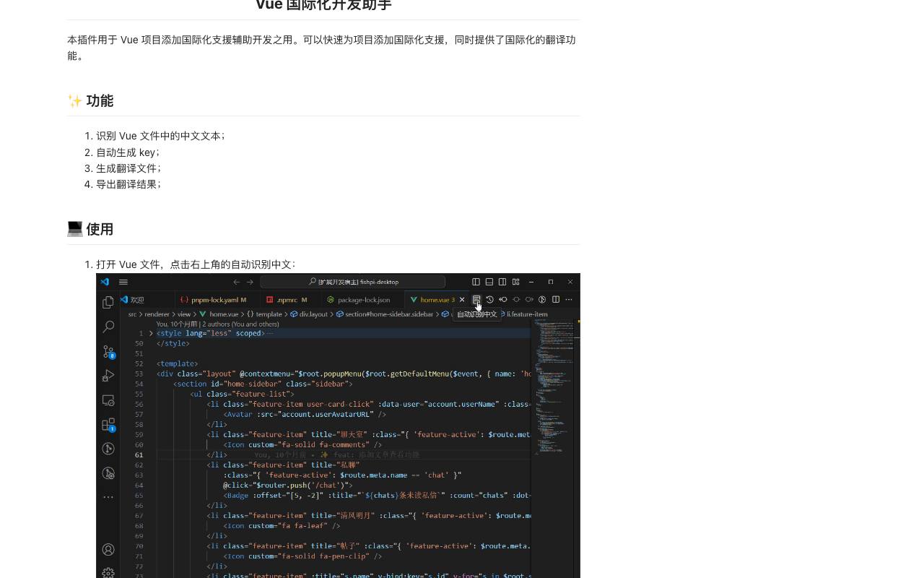Viewport: 924px width, 578px height.
Task: Open the 'li.feature-item' breadcrumb
Action: pyautogui.click(x=526, y=314)
